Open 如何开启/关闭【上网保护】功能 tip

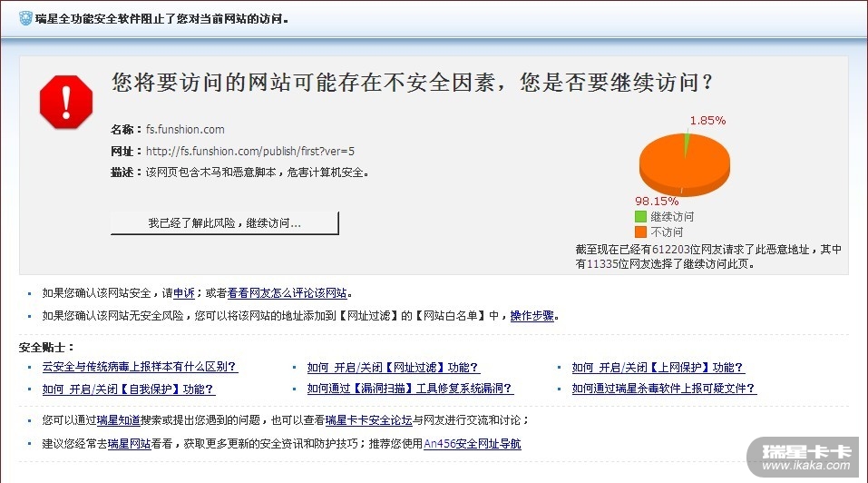658,367
